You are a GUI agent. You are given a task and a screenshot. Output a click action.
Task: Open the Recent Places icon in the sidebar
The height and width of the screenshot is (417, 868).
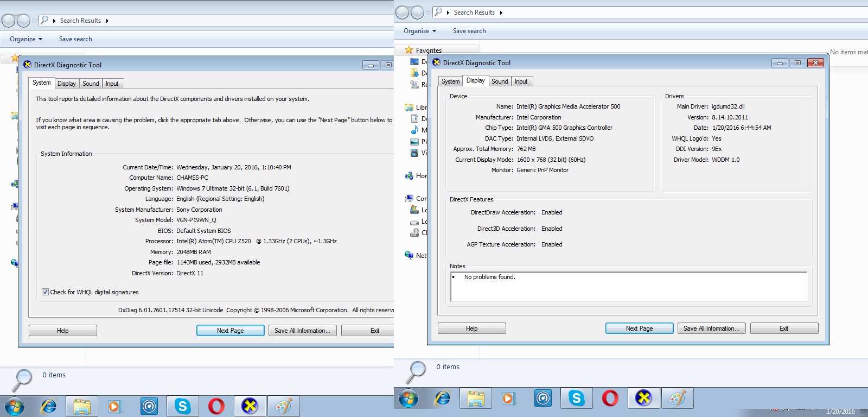[x=415, y=84]
